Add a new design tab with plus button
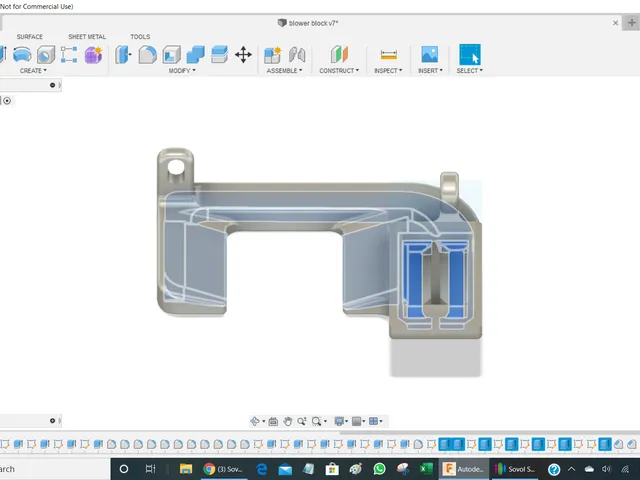Image resolution: width=640 pixels, height=480 pixels. 631,22
